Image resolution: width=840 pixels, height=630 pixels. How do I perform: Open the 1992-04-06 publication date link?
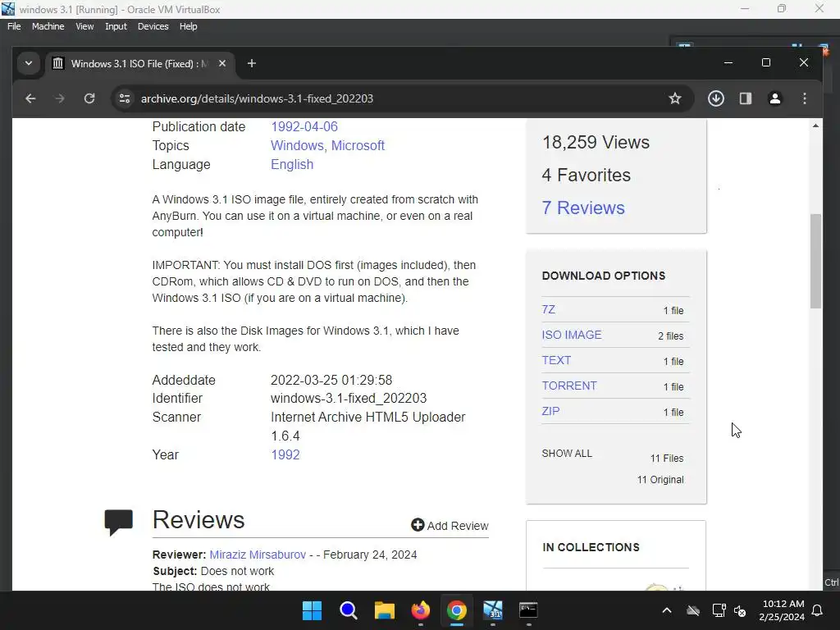(x=304, y=127)
